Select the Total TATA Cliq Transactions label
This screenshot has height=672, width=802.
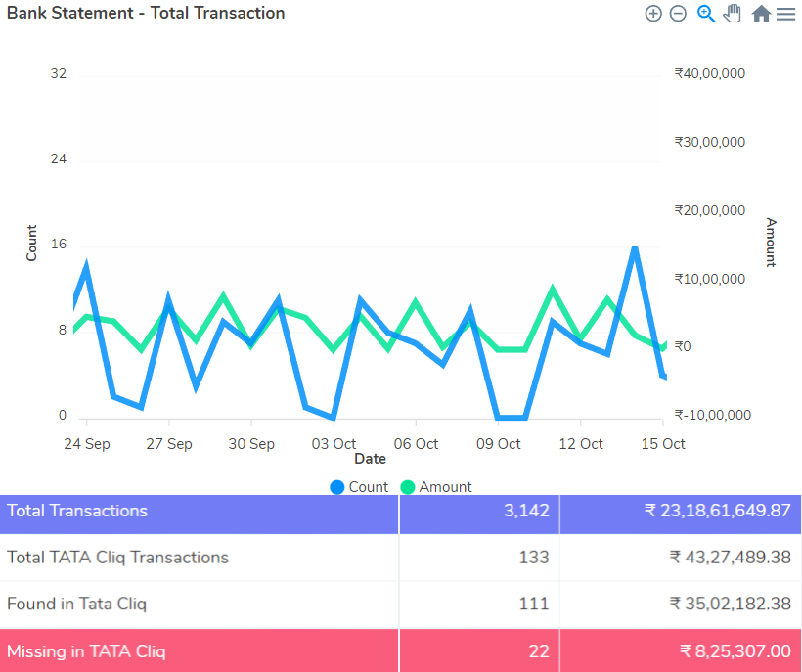[117, 558]
